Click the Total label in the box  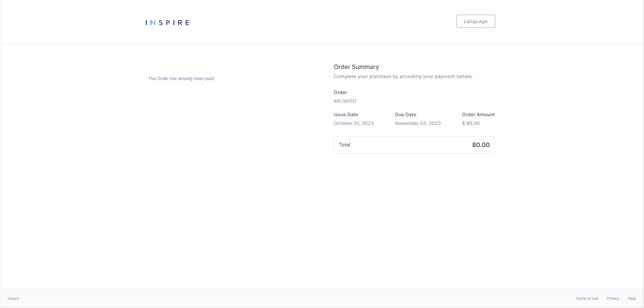(x=344, y=145)
